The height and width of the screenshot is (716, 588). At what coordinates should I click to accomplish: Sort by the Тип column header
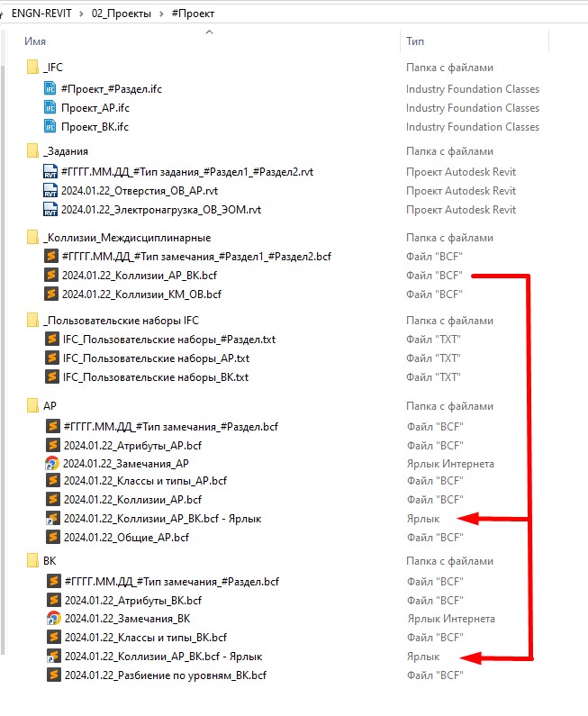[x=415, y=41]
